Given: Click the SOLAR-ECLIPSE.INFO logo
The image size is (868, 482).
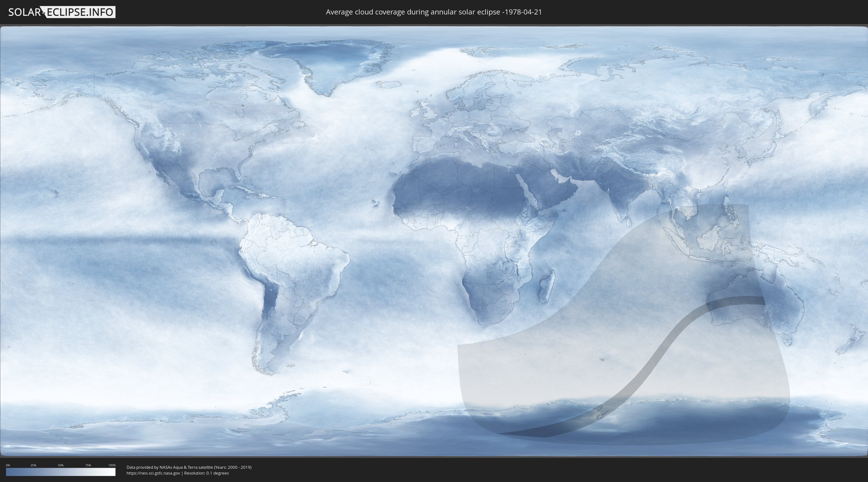Looking at the screenshot, I should (62, 12).
